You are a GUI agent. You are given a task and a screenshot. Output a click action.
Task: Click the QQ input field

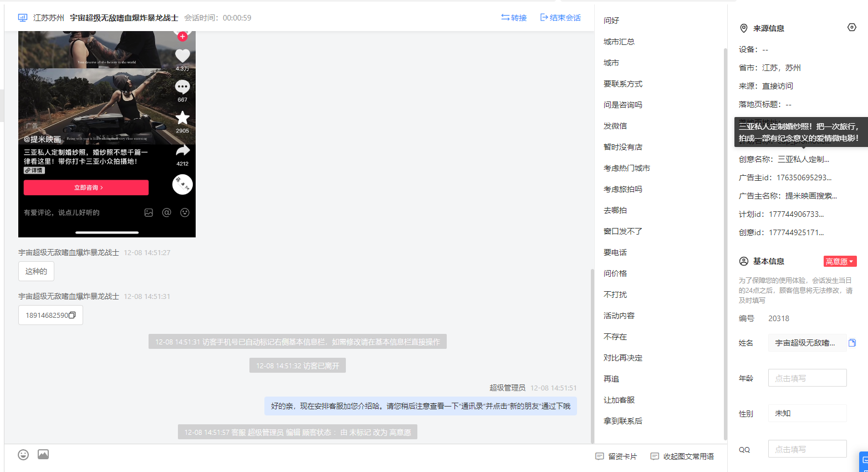pyautogui.click(x=807, y=449)
